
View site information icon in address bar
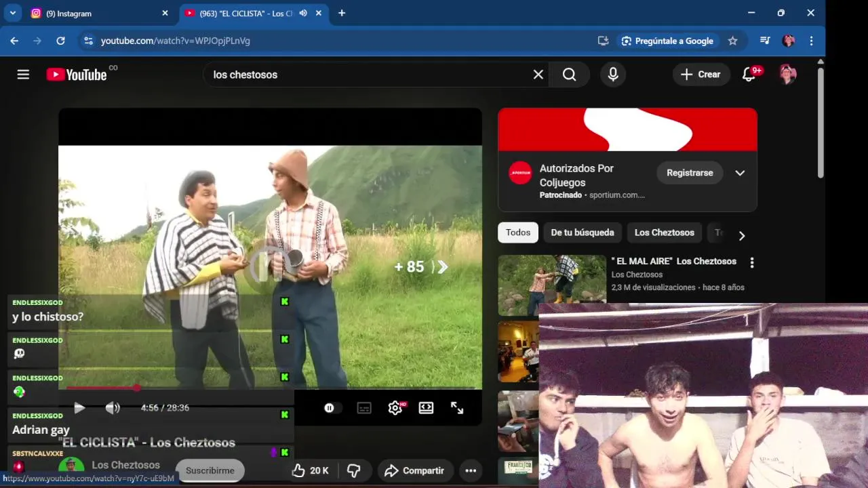click(x=88, y=41)
